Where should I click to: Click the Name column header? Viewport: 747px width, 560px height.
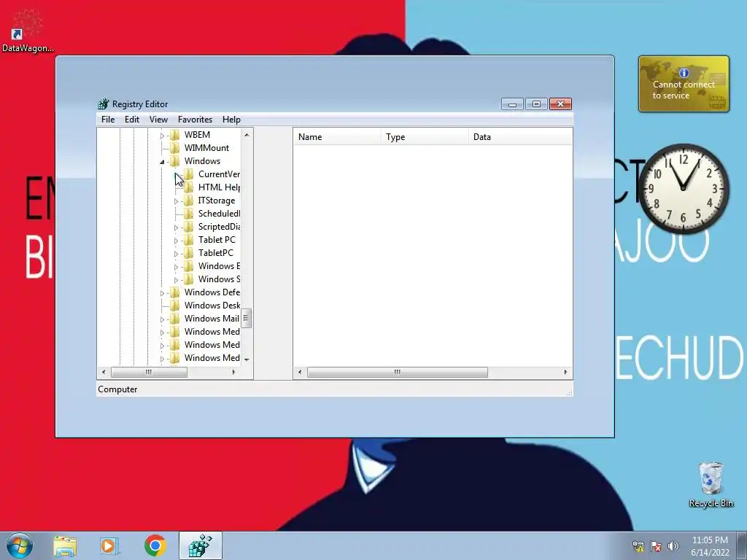tap(337, 137)
